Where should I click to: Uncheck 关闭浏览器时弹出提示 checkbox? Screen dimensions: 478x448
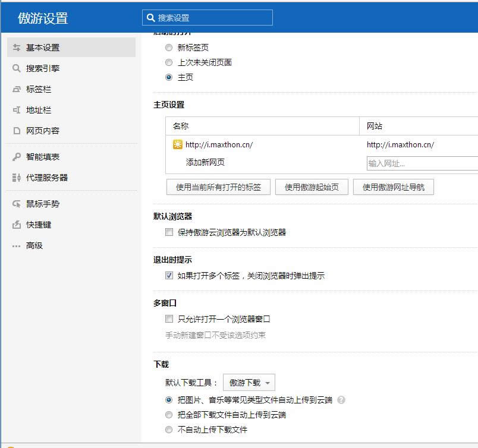click(169, 276)
